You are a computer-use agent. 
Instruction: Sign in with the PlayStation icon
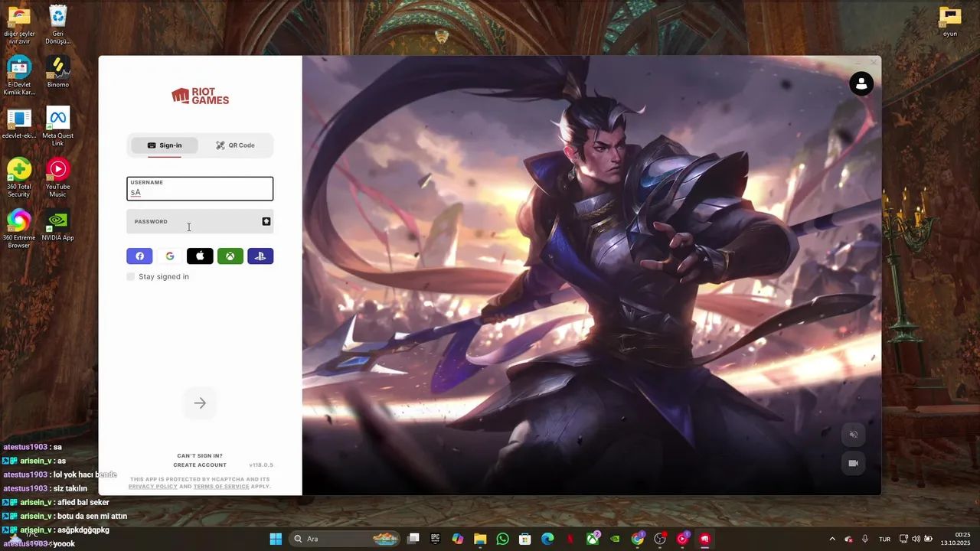point(260,256)
